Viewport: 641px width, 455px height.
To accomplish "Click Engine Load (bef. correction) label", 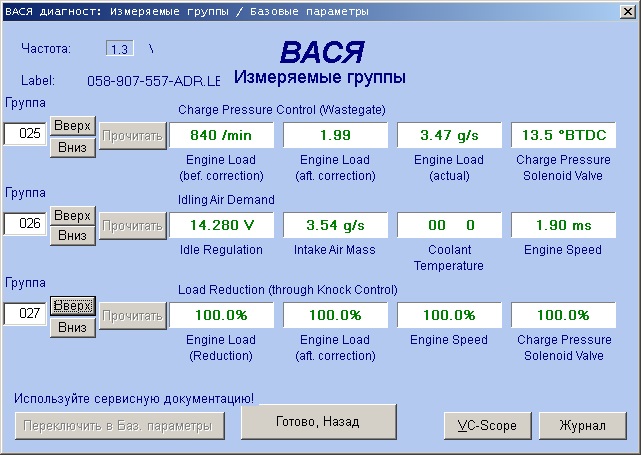I will pos(221,168).
